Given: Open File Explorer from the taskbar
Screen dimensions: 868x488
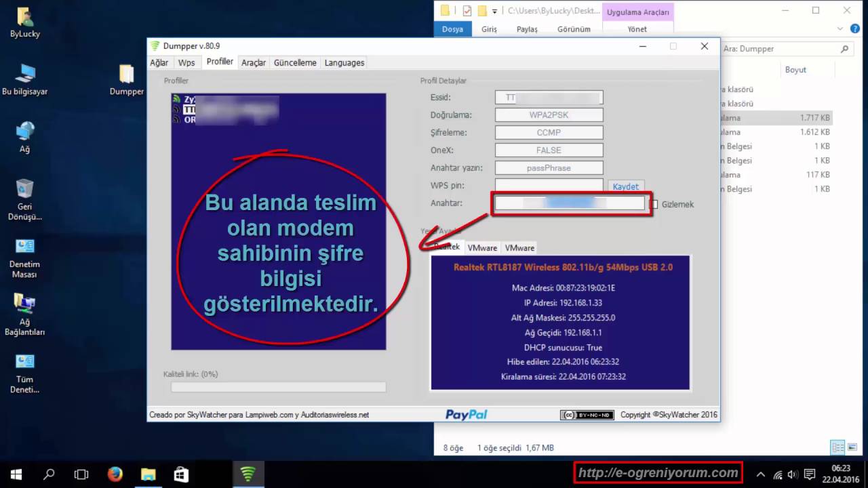Looking at the screenshot, I should [x=148, y=474].
